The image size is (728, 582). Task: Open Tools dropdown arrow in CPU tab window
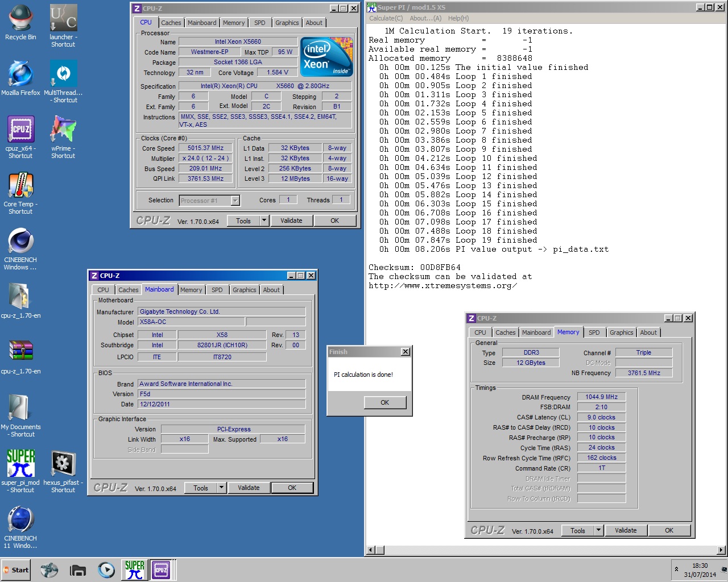pos(264,221)
